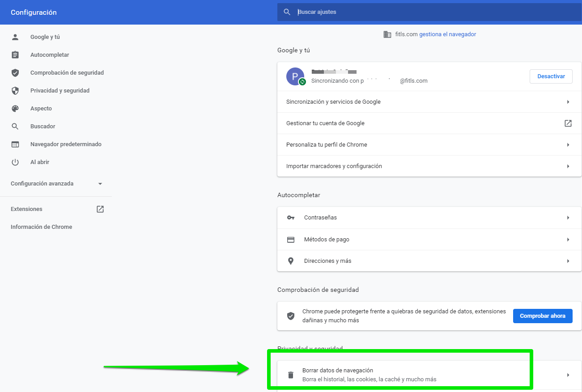Click the key icon next to Contraseñas
This screenshot has height=392, width=582.
tap(291, 218)
